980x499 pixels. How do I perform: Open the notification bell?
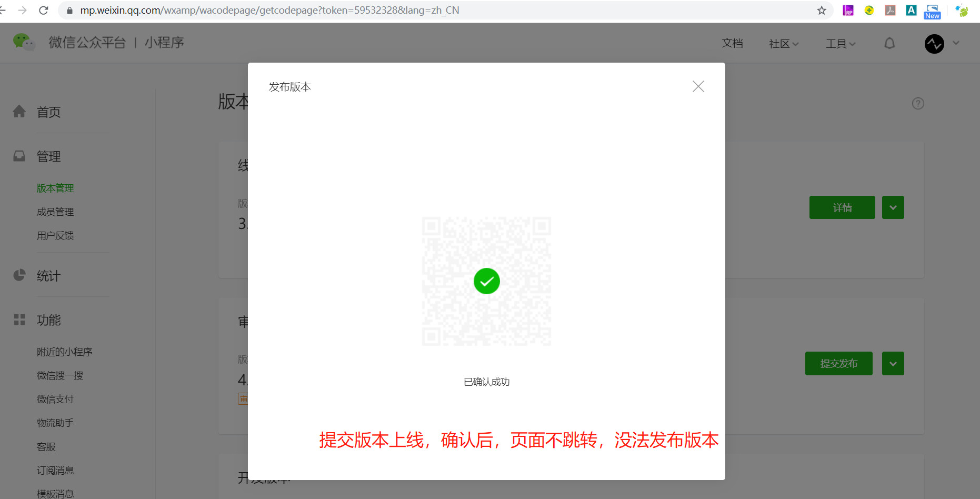(x=889, y=43)
